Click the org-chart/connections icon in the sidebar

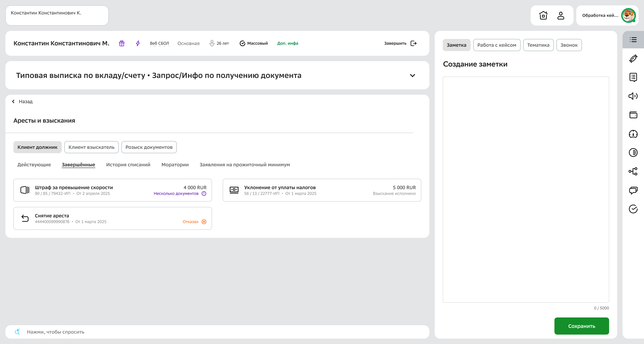pos(633,172)
